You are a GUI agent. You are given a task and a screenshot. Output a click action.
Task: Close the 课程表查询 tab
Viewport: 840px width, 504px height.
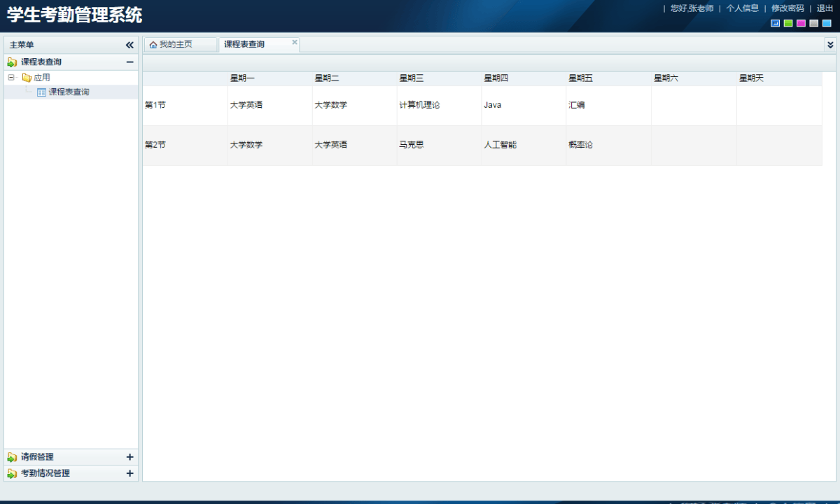pyautogui.click(x=295, y=42)
